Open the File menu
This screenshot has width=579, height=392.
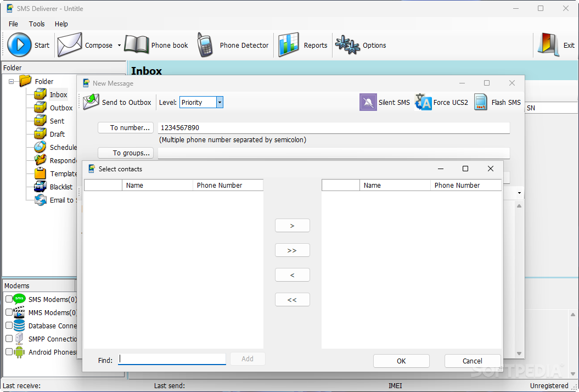tap(13, 24)
